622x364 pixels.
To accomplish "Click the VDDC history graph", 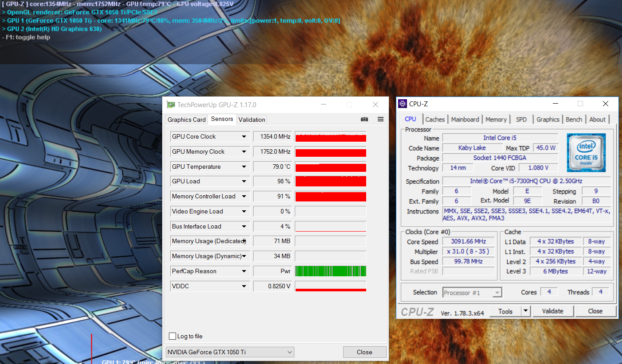I will click(331, 287).
